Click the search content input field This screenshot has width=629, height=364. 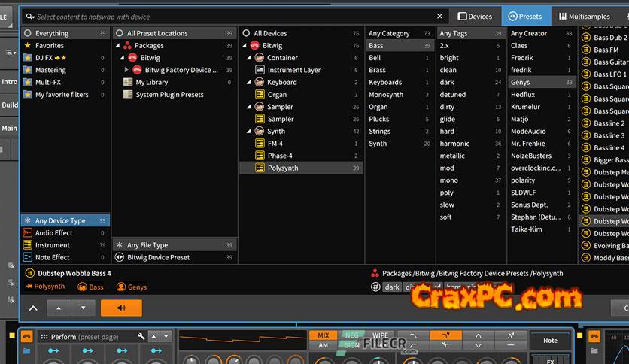click(226, 16)
